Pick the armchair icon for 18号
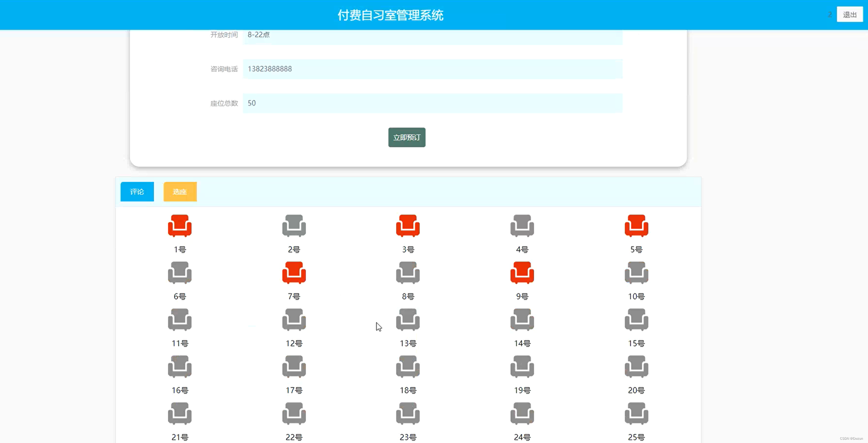 tap(408, 366)
